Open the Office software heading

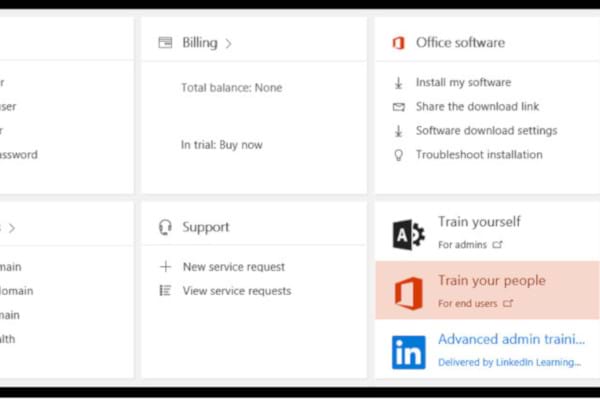pos(460,42)
